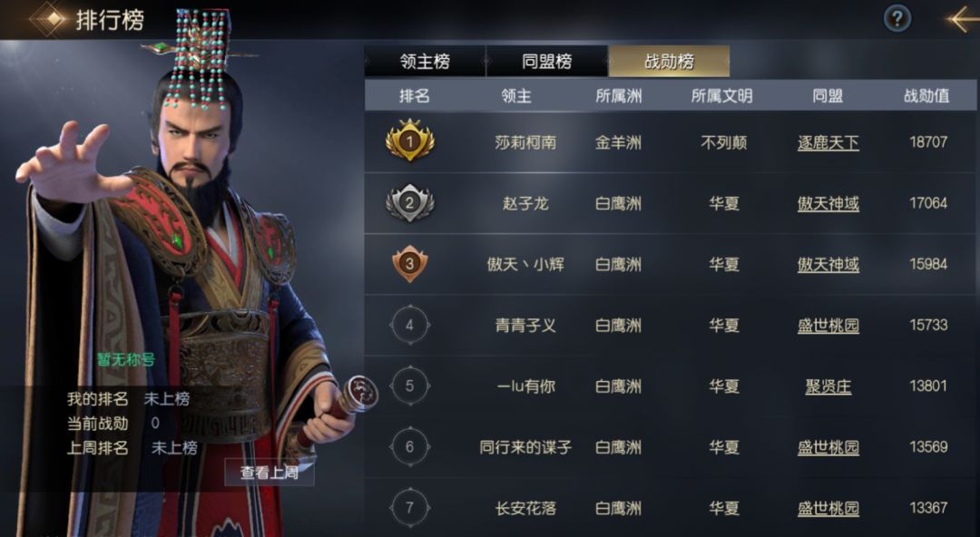Switch to the 同盟榜 tab
Viewport: 980px width, 537px height.
tap(547, 62)
